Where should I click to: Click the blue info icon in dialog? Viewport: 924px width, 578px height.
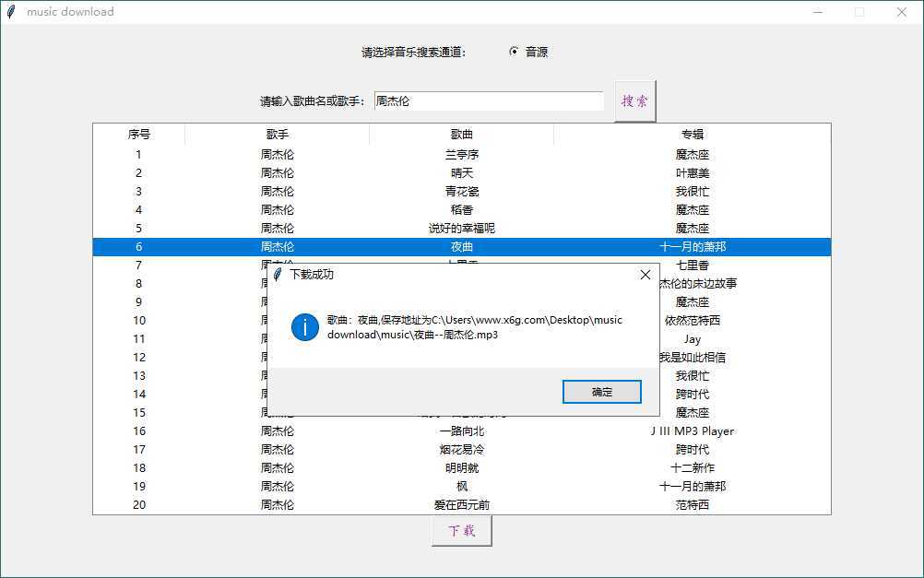(x=305, y=327)
